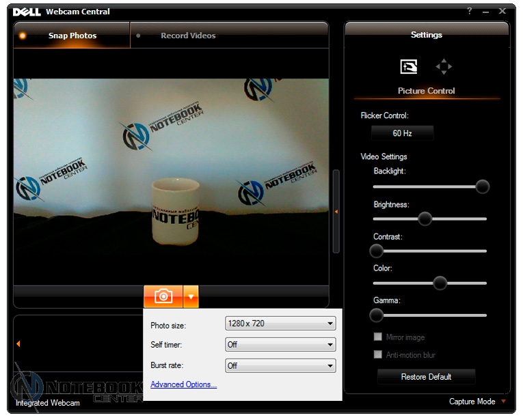Toggle the Anti-motion blur checkbox
The width and height of the screenshot is (523, 420).
377,354
